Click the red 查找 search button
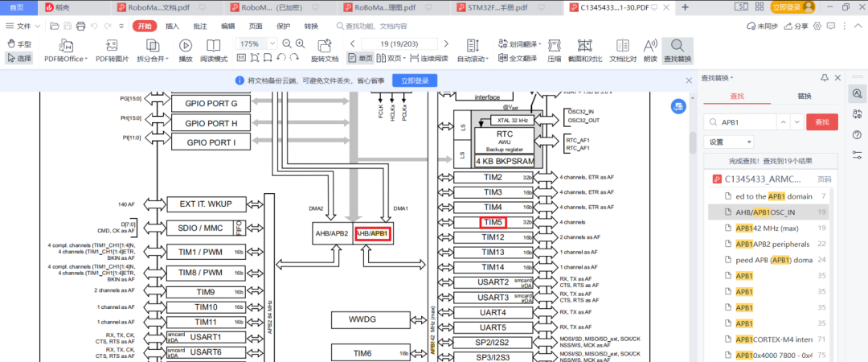The height and width of the screenshot is (362, 868). [821, 121]
